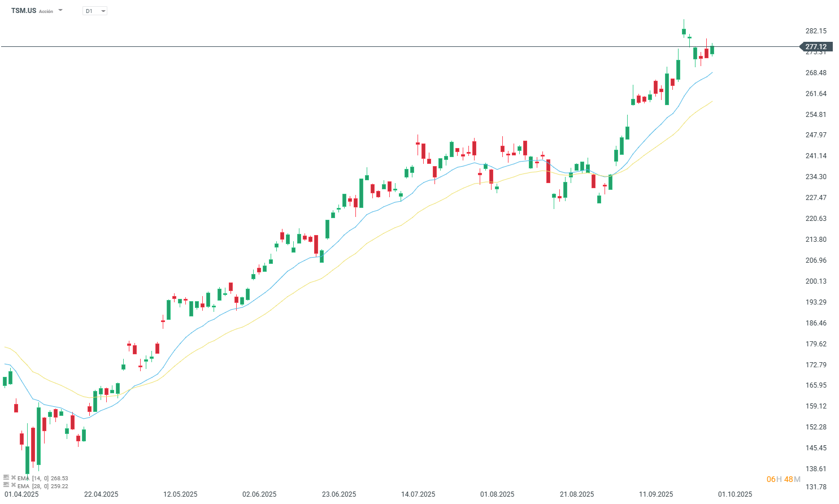Click the most recent green candlestick
The width and height of the screenshot is (839, 504).
712,50
